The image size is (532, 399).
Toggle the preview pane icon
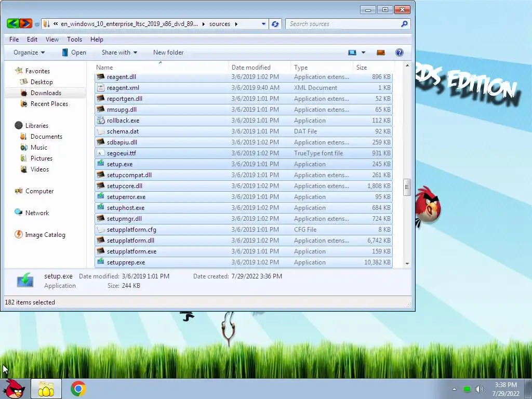(x=381, y=52)
